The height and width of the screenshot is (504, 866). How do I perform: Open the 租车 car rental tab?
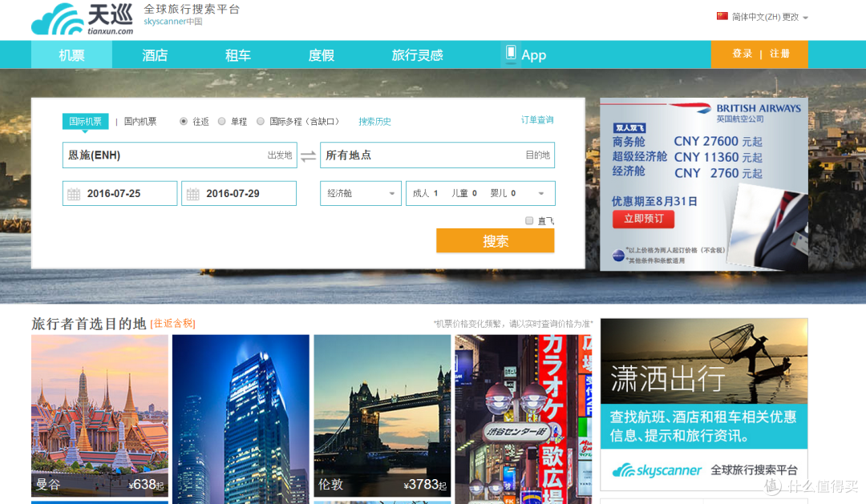[238, 54]
